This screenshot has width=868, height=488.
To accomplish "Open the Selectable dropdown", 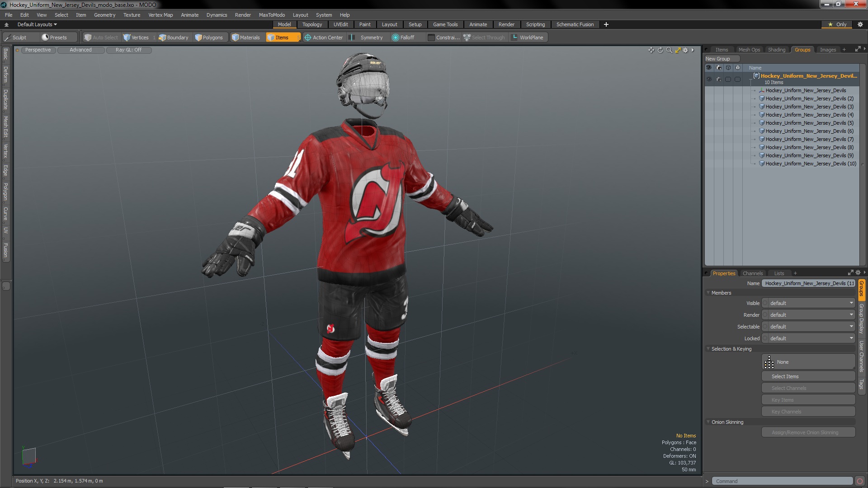I will (808, 327).
